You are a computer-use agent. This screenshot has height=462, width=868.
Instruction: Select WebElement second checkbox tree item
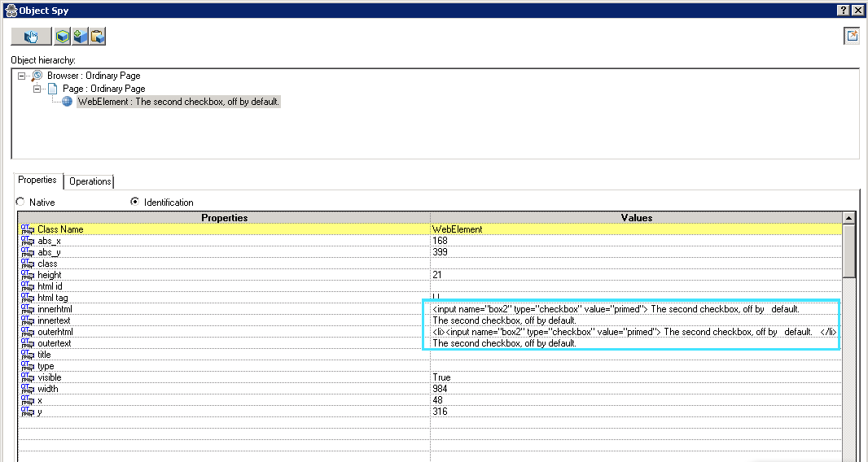178,102
